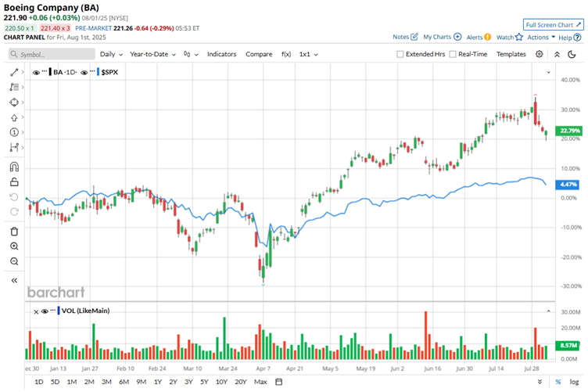This screenshot has width=588, height=392.
Task: Toggle VOL indicator visibility eye
Action: [45, 311]
